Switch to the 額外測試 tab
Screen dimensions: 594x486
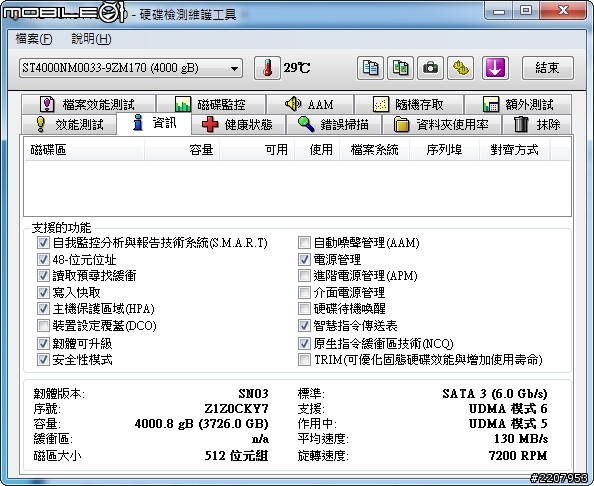518,104
